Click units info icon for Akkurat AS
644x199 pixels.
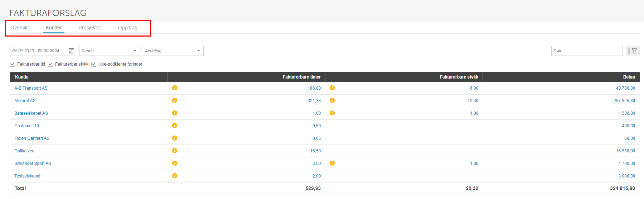point(332,100)
